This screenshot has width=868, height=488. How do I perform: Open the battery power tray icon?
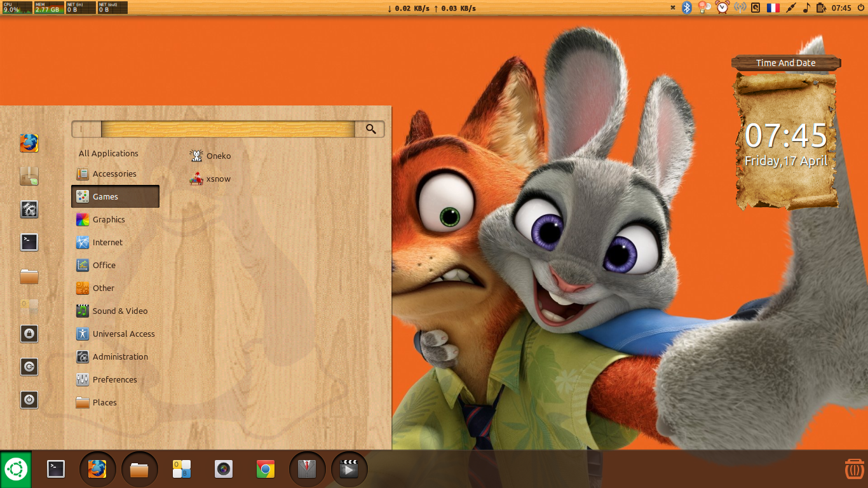[x=821, y=8]
